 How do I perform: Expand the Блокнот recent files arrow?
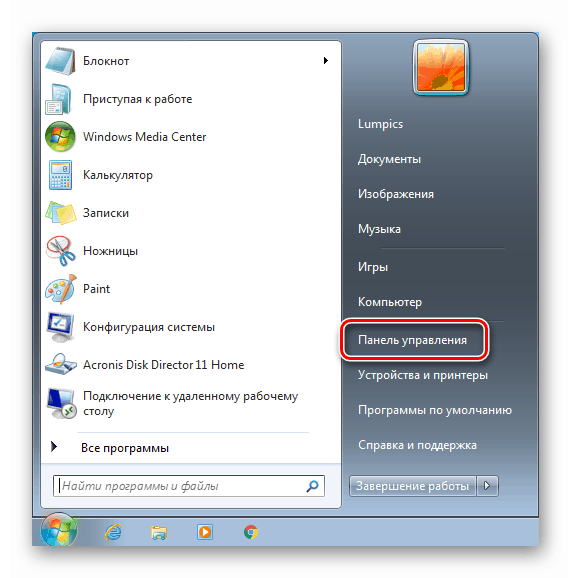pos(325,61)
